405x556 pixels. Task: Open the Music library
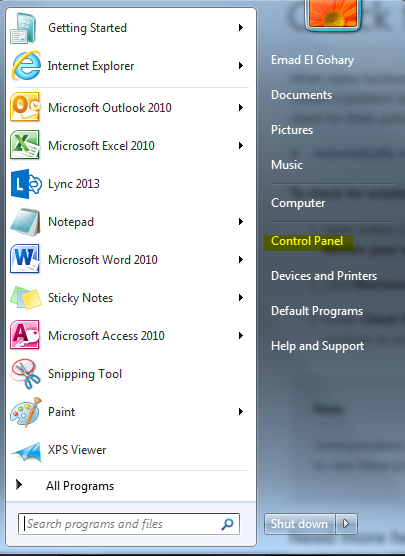287,165
